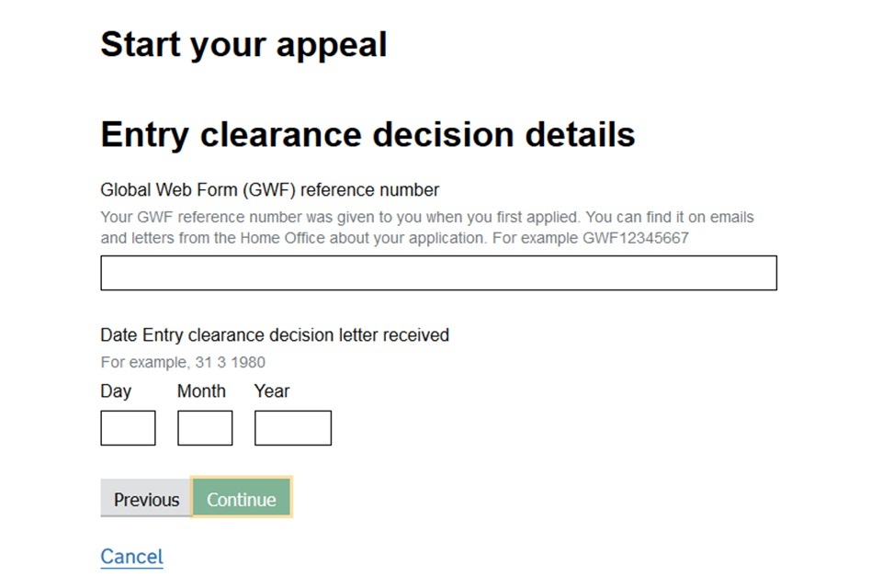The width and height of the screenshot is (882, 588).
Task: Click the 'Global Web Form (GWF) reference number' label
Action: pyautogui.click(x=269, y=190)
